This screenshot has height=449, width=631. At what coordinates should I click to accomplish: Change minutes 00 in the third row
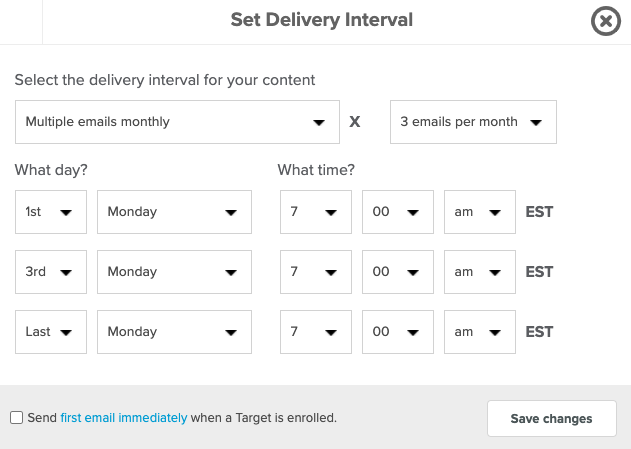pyautogui.click(x=398, y=332)
